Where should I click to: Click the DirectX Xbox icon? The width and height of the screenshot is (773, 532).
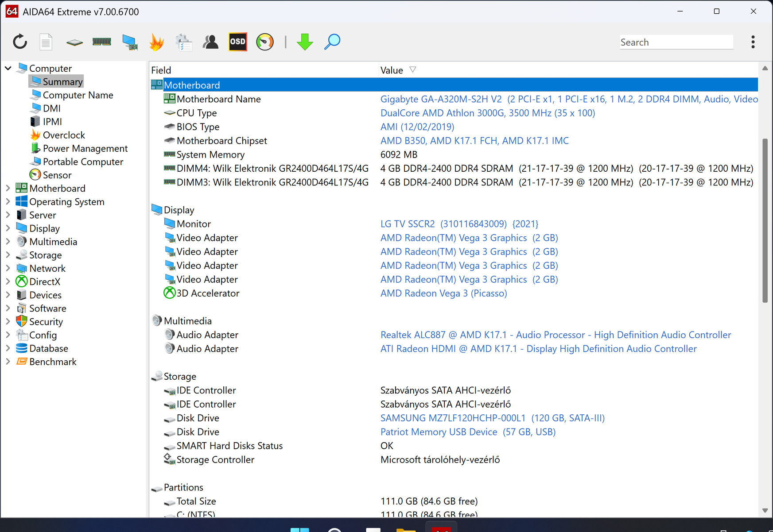tap(22, 281)
